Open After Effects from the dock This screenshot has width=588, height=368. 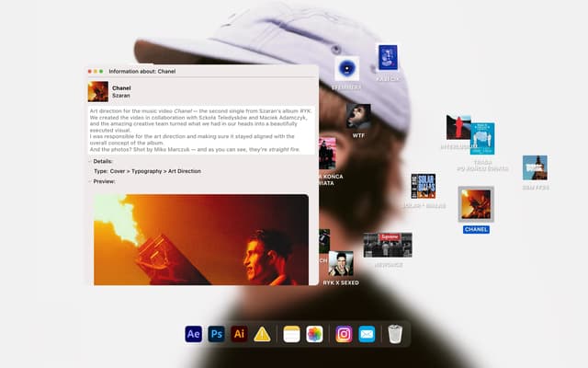194,334
